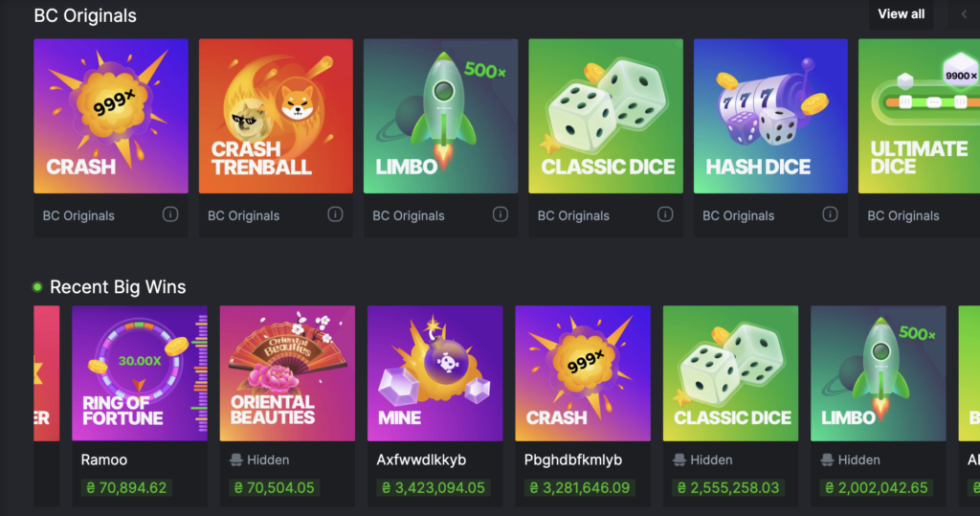
Task: Click the Ramoo player name
Action: pyautogui.click(x=103, y=460)
